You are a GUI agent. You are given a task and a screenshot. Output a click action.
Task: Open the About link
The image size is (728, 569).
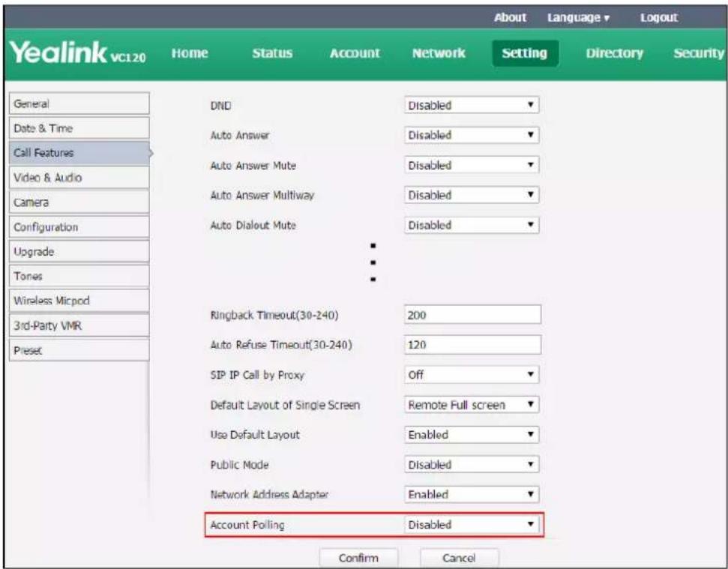point(510,18)
